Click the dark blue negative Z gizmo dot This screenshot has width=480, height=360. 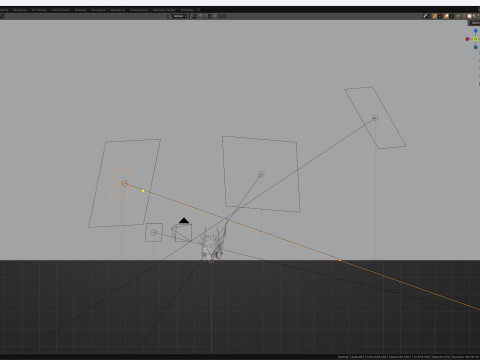(476, 47)
